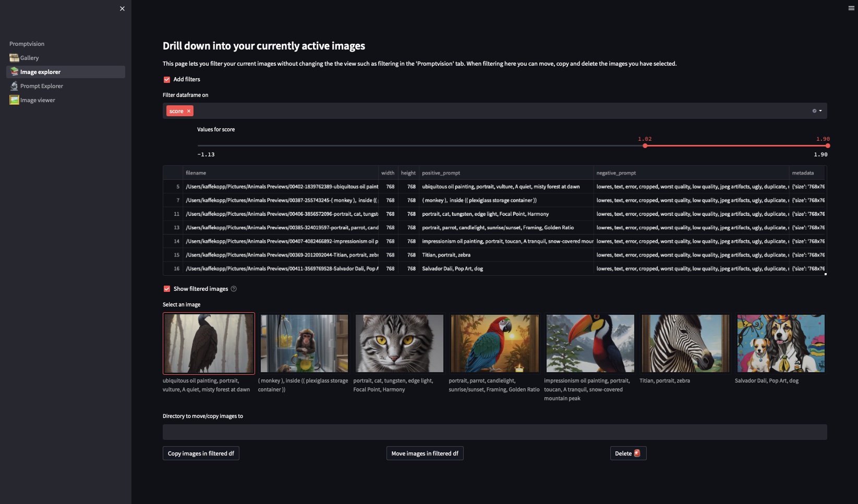Screen dimensions: 858x504
Task: Open the hamburger menu in the top-right corner
Action: tap(852, 8)
